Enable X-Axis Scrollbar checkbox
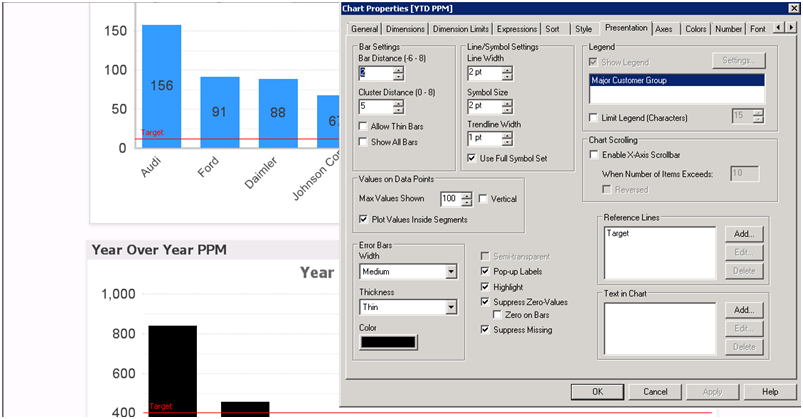803x419 pixels. 594,154
